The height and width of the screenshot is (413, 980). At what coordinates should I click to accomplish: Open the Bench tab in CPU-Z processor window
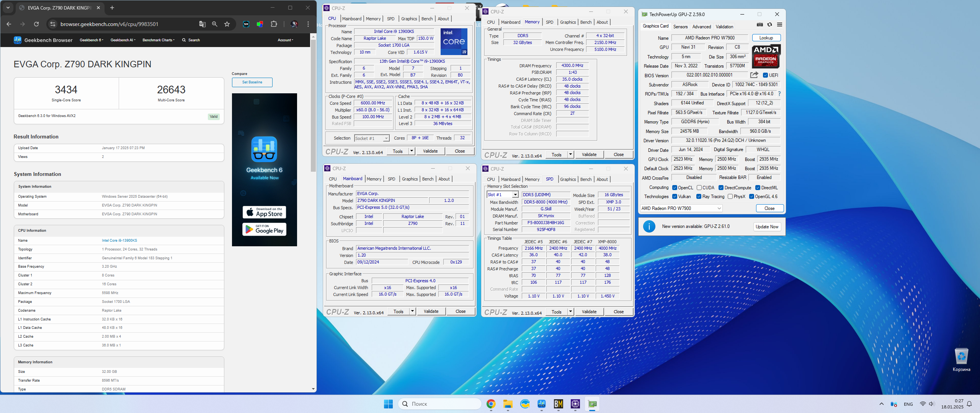(x=427, y=19)
